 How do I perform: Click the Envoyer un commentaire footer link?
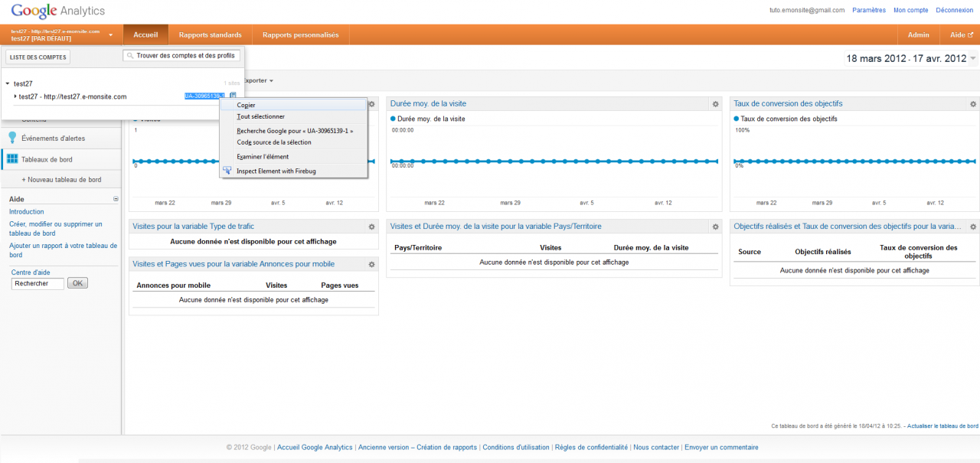point(721,448)
